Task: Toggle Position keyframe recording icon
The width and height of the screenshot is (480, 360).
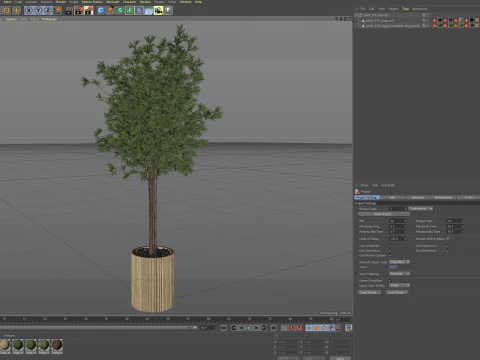Action: [x=309, y=328]
